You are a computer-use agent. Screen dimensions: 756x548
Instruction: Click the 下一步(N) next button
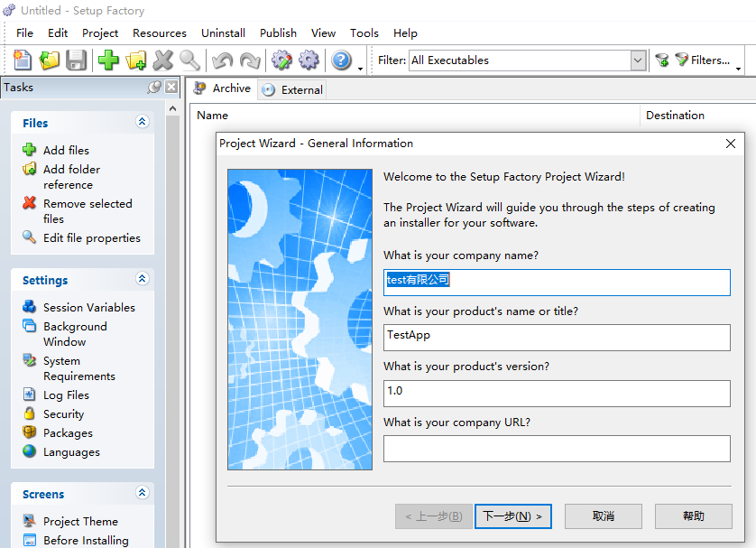pyautogui.click(x=513, y=516)
